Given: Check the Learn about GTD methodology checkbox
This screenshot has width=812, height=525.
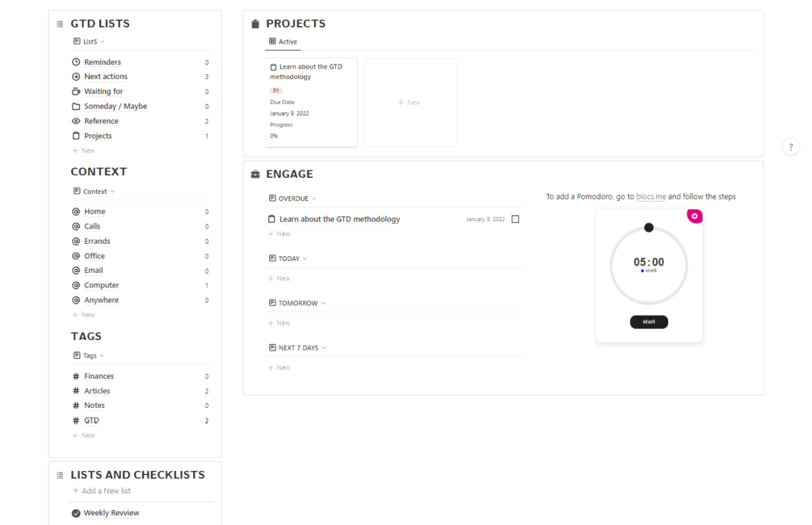Looking at the screenshot, I should [x=515, y=219].
